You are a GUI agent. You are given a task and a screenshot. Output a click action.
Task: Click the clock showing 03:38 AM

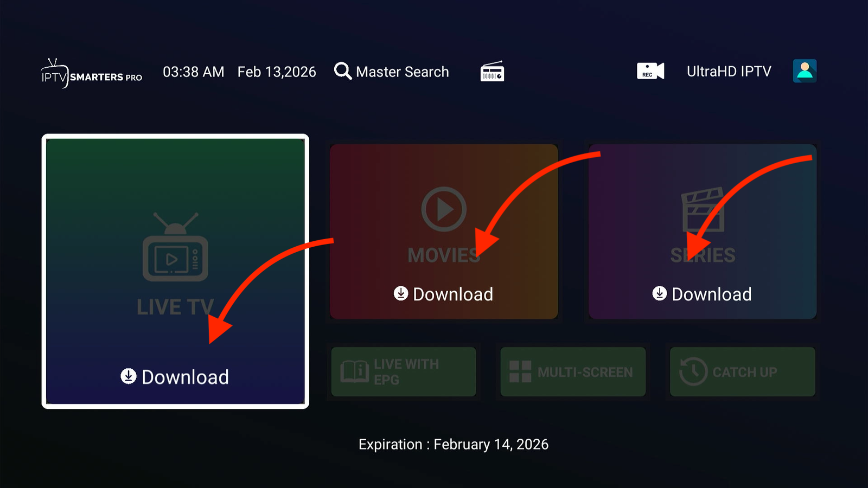tap(193, 71)
